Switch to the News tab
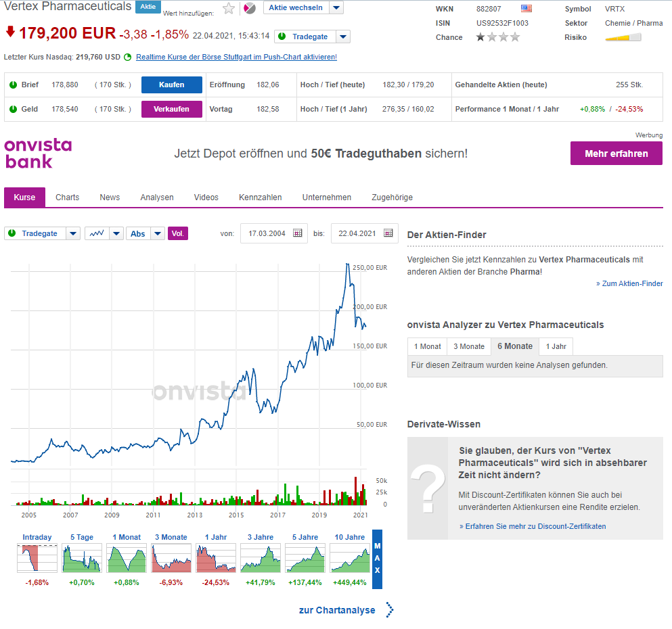This screenshot has width=672, height=629. point(110,197)
